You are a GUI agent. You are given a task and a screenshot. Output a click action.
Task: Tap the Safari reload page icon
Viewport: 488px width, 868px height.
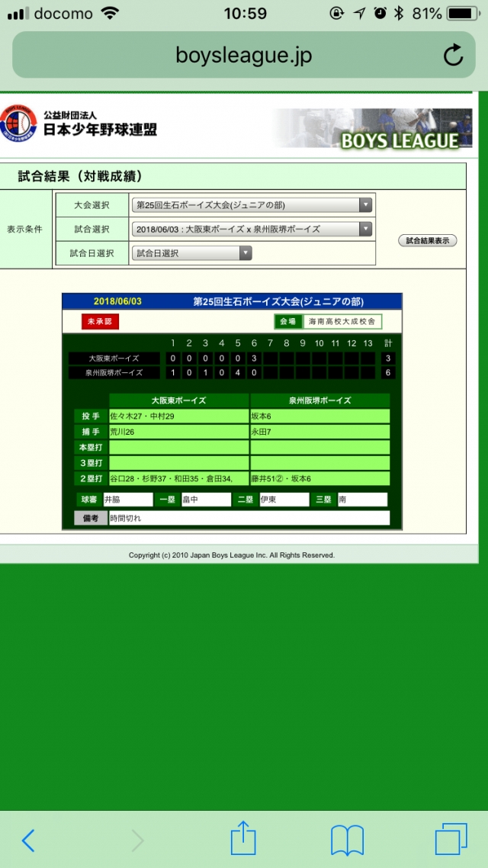453,55
